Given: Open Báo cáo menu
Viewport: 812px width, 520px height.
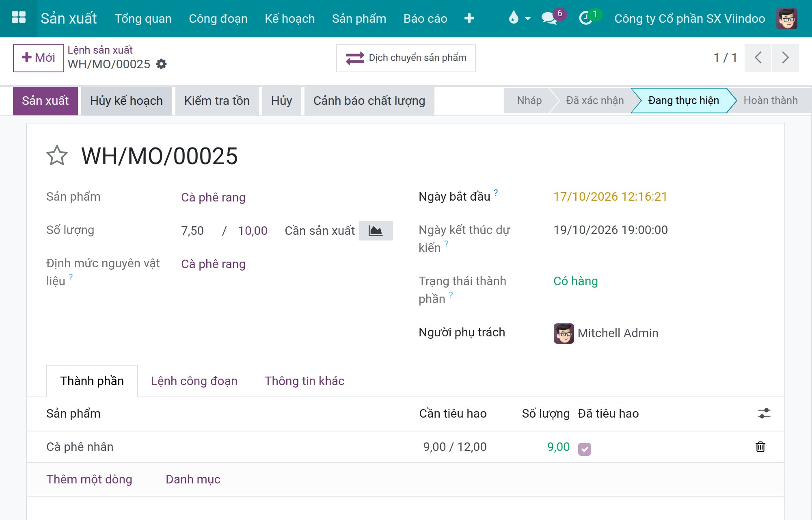Looking at the screenshot, I should click(425, 19).
